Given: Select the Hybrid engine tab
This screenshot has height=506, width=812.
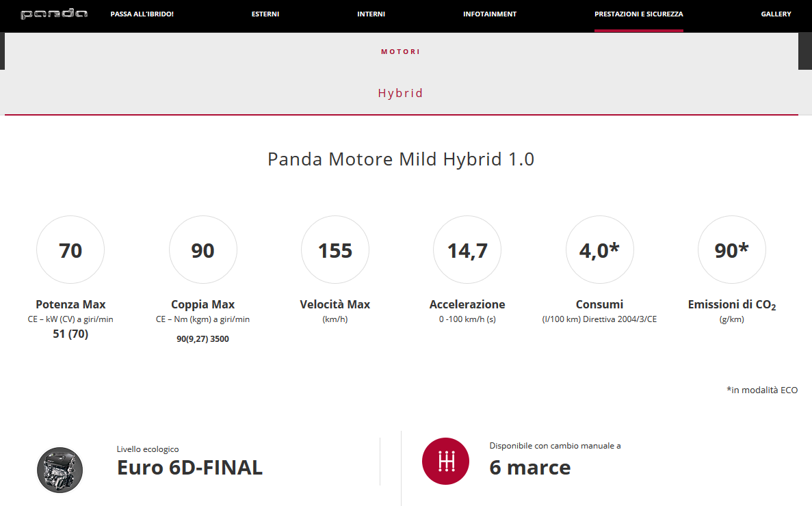Looking at the screenshot, I should coord(400,93).
